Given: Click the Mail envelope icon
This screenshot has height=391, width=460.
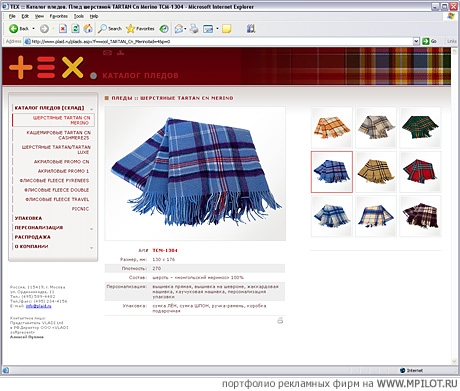Looking at the screenshot, I should (179, 29).
